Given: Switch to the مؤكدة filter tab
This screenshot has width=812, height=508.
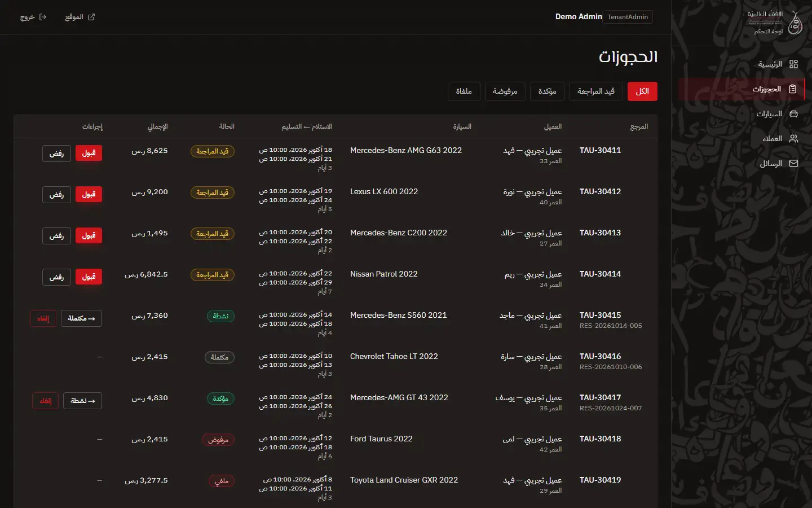Looking at the screenshot, I should coord(547,91).
